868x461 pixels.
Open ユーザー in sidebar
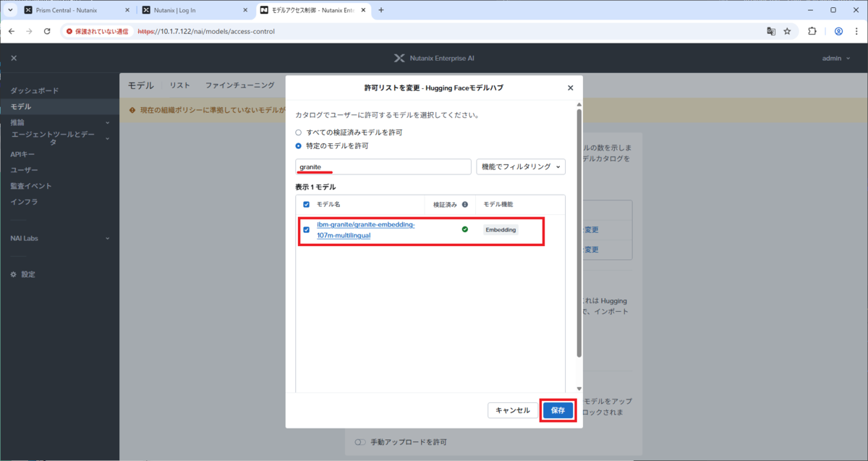click(25, 170)
